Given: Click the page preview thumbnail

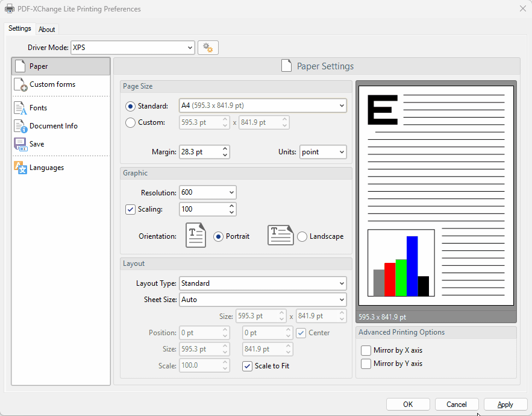Looking at the screenshot, I should (x=436, y=195).
